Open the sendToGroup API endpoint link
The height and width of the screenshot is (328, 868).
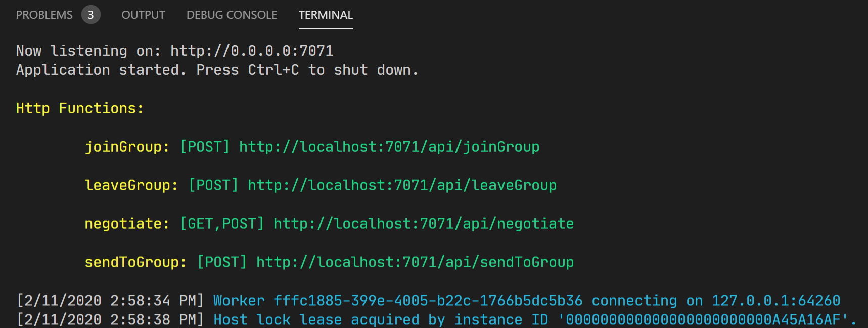point(415,262)
